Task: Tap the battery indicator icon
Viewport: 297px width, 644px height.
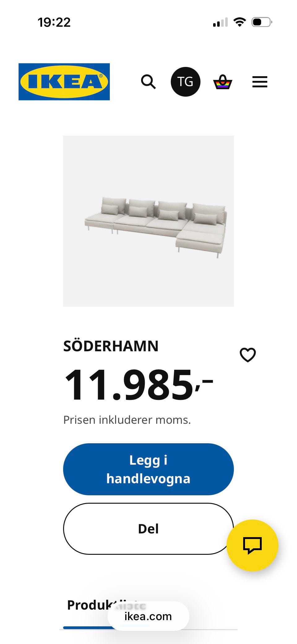Action: (261, 22)
